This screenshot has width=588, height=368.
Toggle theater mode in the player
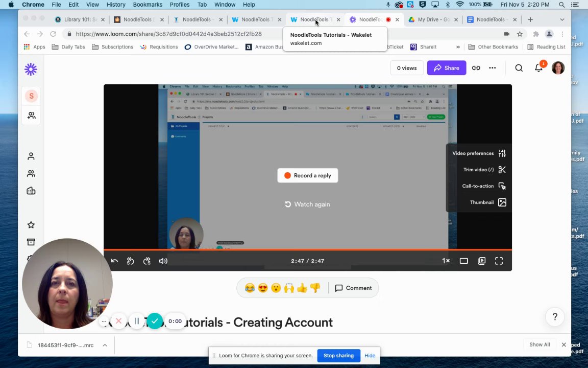point(464,261)
